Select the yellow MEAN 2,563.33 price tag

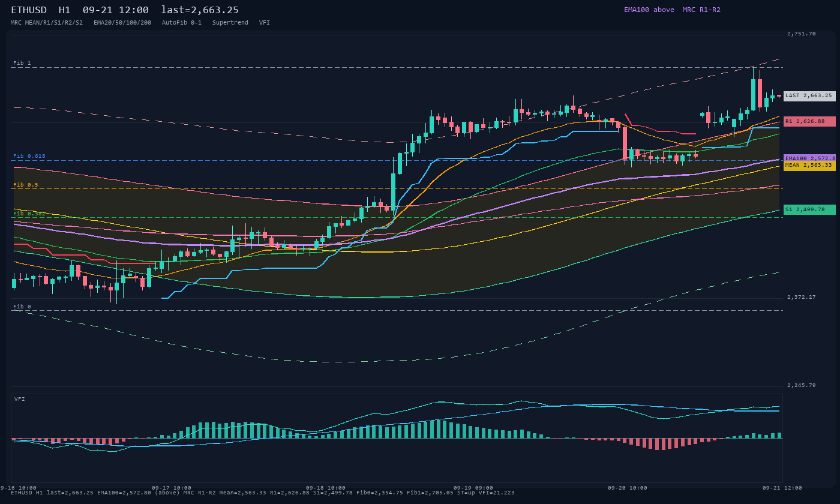click(809, 166)
